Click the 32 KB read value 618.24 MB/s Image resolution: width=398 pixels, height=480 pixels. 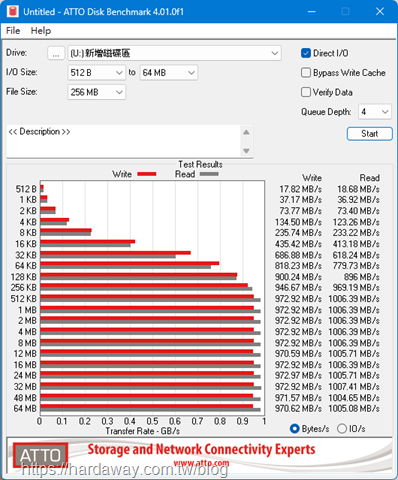coord(356,255)
